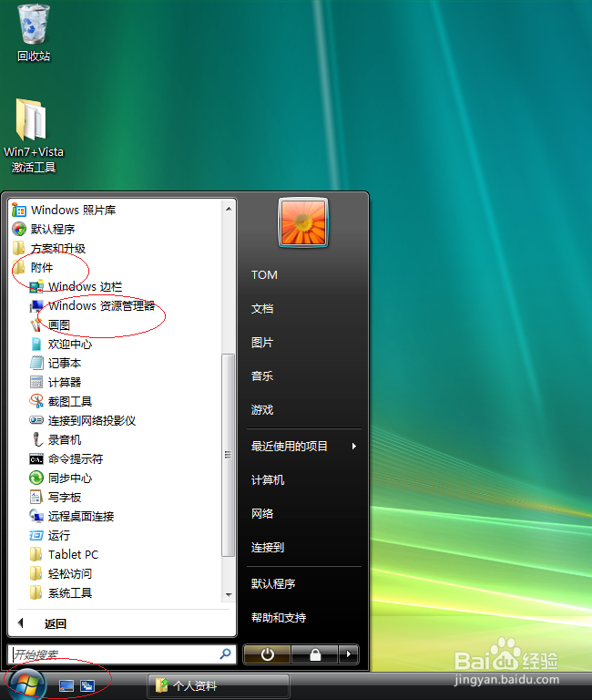
Task: Open 连接到网络投影仪 icon
Action: [x=36, y=420]
